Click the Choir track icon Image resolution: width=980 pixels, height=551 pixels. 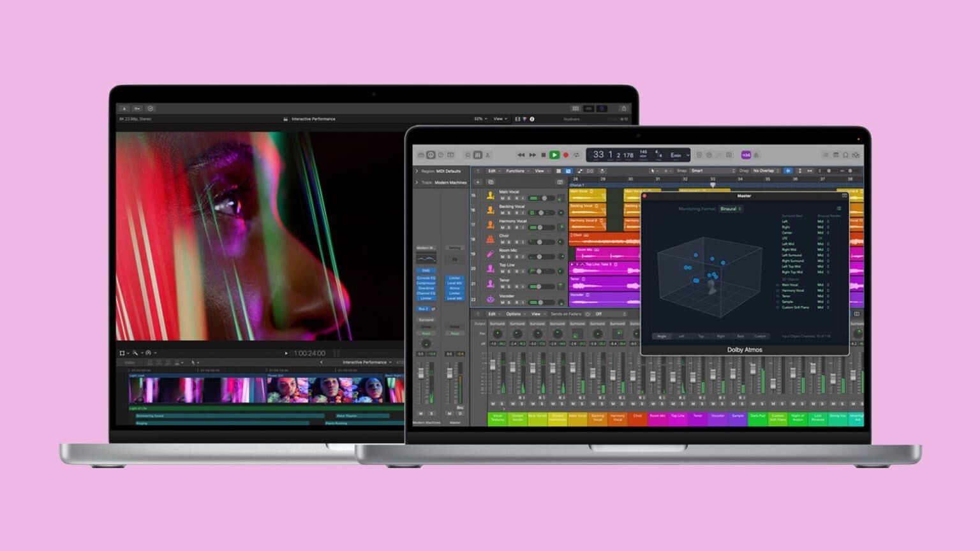click(490, 239)
